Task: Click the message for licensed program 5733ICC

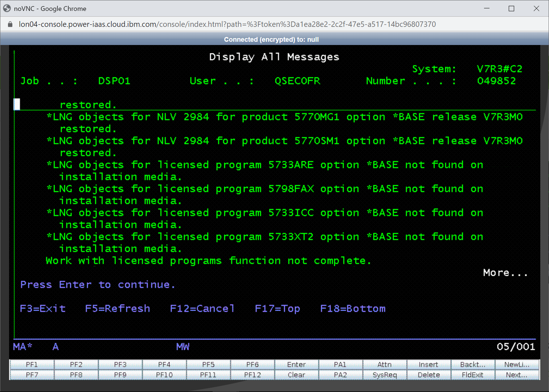Action: (265, 219)
